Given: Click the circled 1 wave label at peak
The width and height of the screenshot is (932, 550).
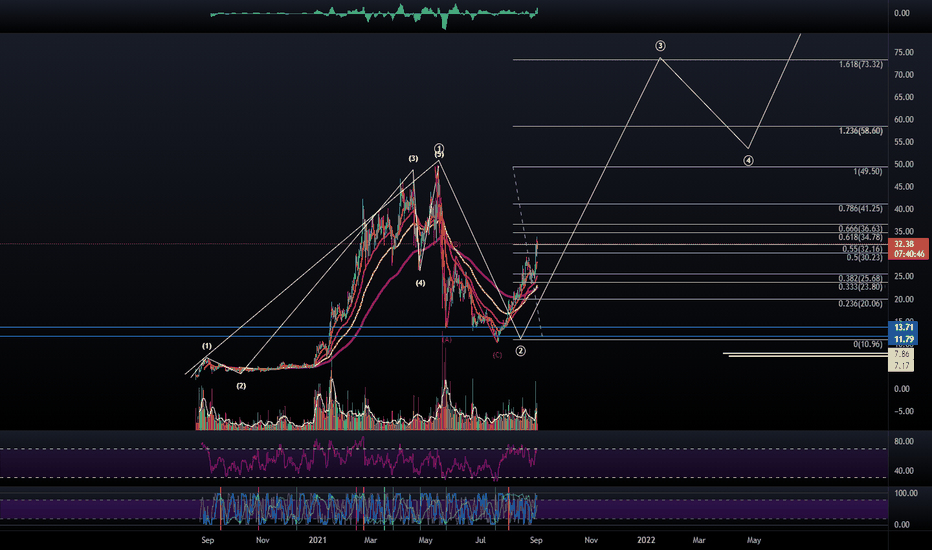Looking at the screenshot, I should pyautogui.click(x=439, y=147).
